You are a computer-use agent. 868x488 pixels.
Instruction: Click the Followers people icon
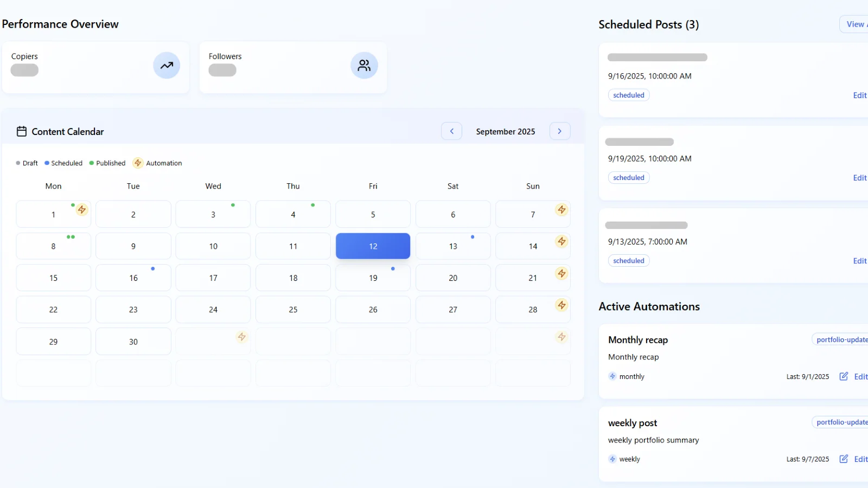364,66
